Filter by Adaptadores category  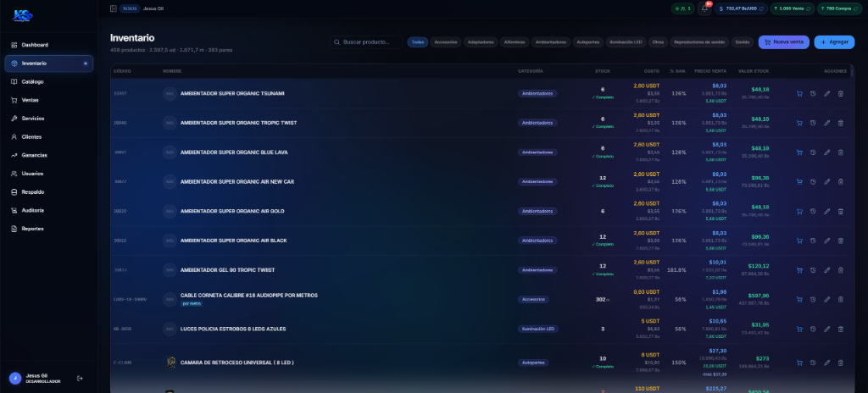(481, 42)
